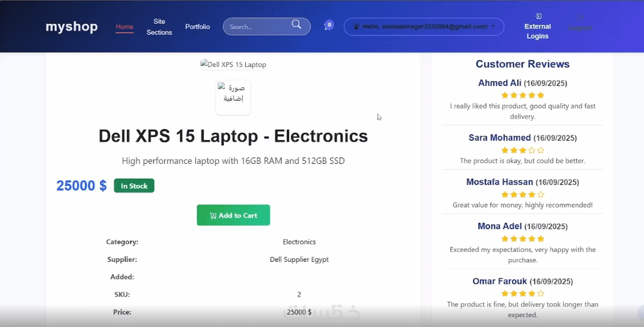This screenshot has width=644, height=327.
Task: Open External Logins link
Action: (537, 26)
